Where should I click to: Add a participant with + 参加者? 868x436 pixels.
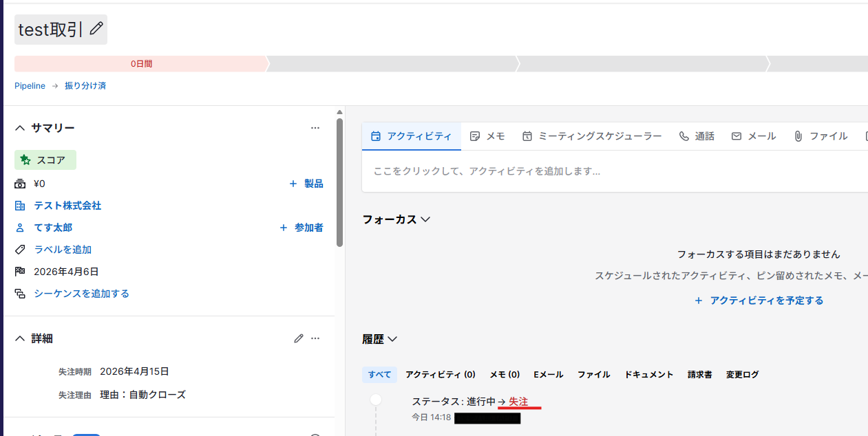point(301,228)
